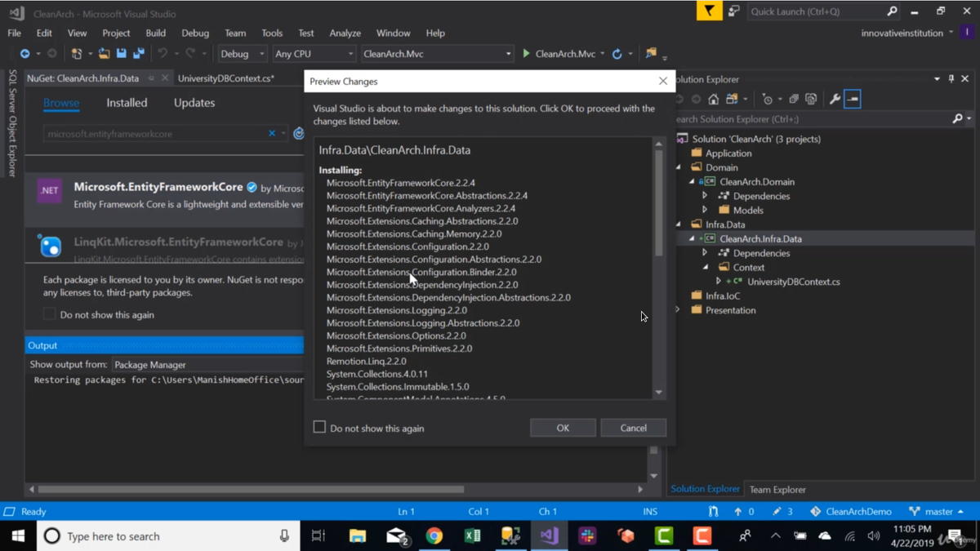
Task: Click the Save icon in toolbar
Action: 122,54
